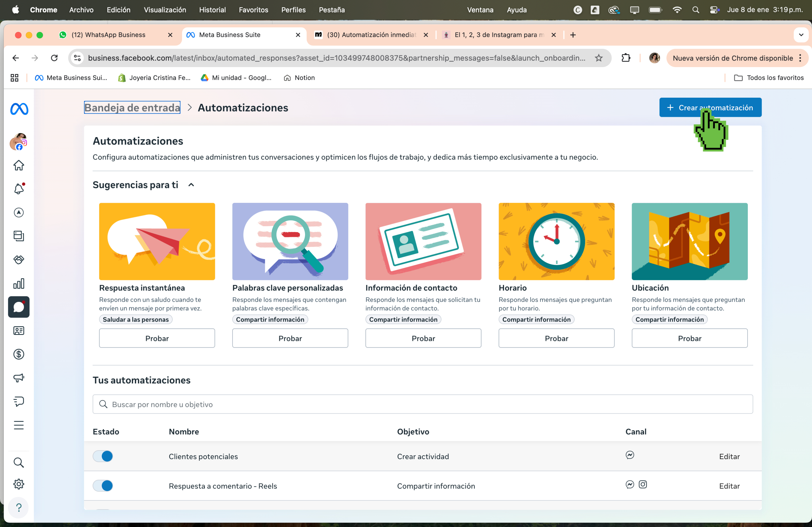
Task: Click the Crear automatización button
Action: 710,107
